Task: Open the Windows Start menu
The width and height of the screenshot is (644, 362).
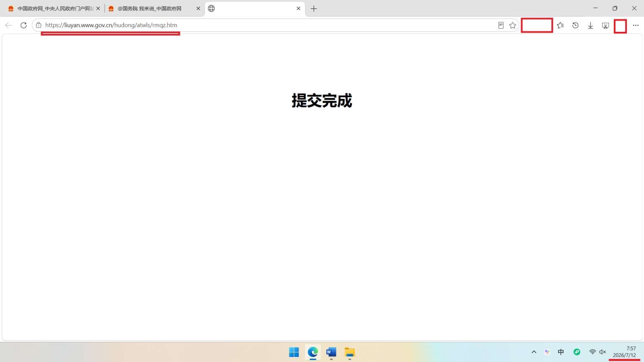Action: 294,352
